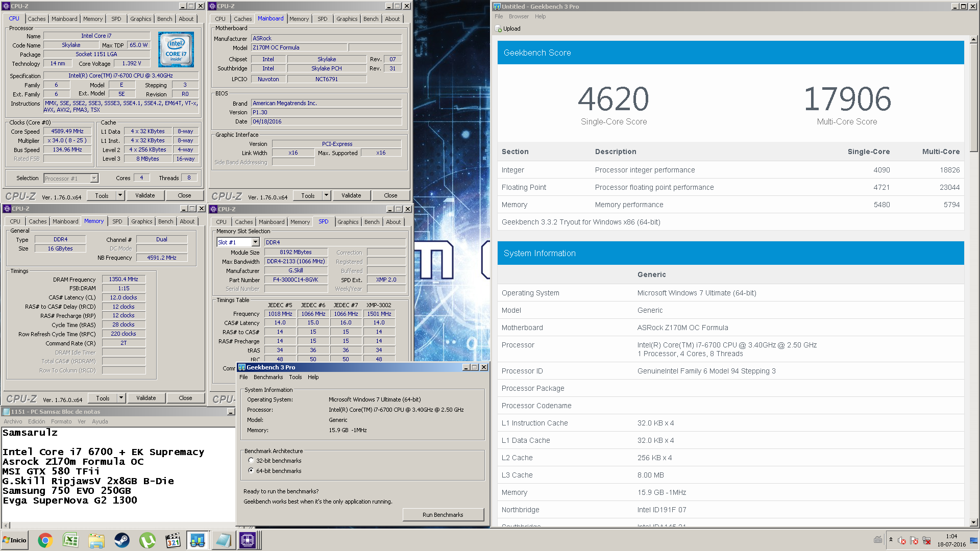The height and width of the screenshot is (551, 980).
Task: Click Validate in the CPU-Z CPU window
Action: (145, 195)
